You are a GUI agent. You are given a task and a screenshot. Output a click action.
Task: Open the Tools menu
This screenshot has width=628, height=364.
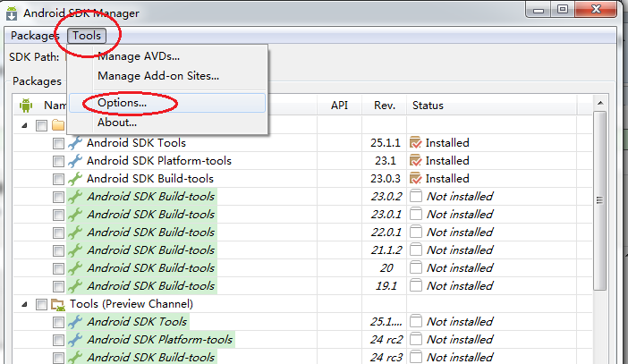87,36
